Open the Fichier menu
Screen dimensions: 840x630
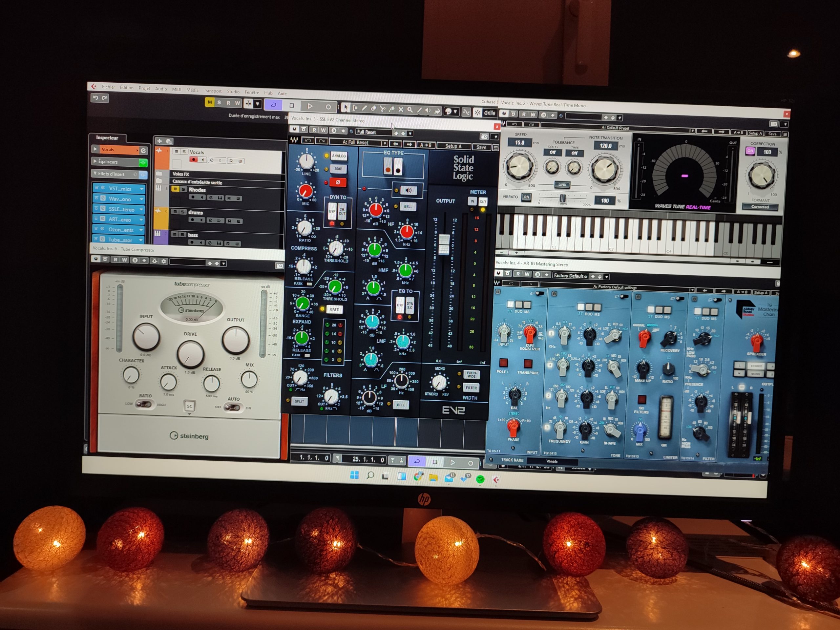(x=108, y=87)
